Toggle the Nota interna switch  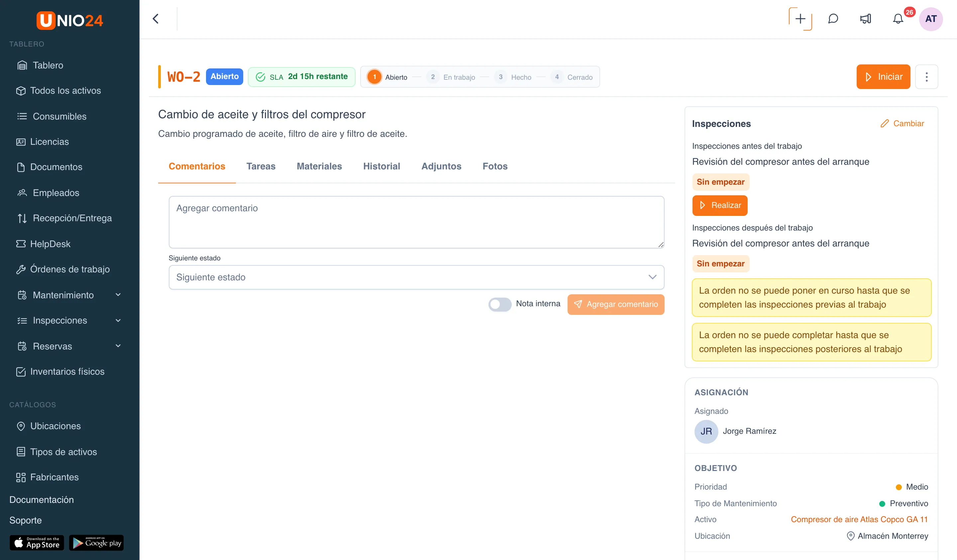click(x=500, y=304)
